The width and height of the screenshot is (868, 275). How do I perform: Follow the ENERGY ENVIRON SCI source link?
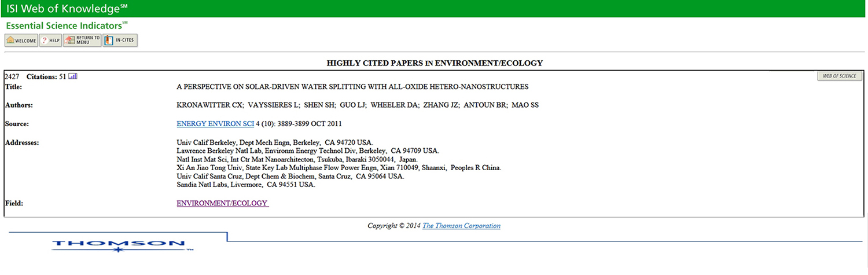(x=215, y=124)
